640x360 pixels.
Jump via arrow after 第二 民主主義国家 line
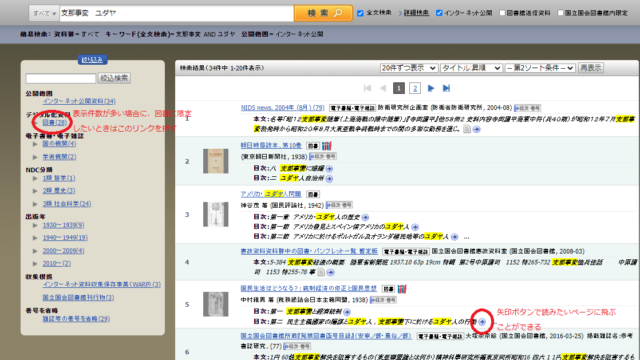(482, 322)
